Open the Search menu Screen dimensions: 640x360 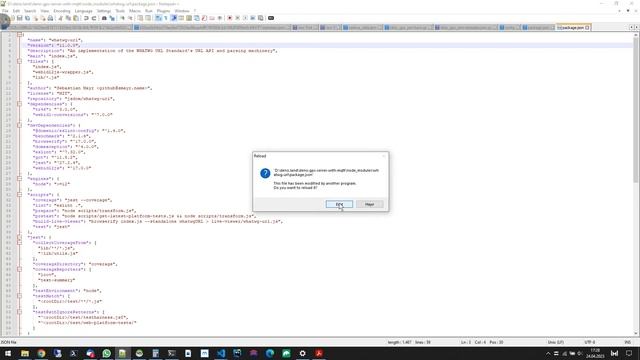30,11
